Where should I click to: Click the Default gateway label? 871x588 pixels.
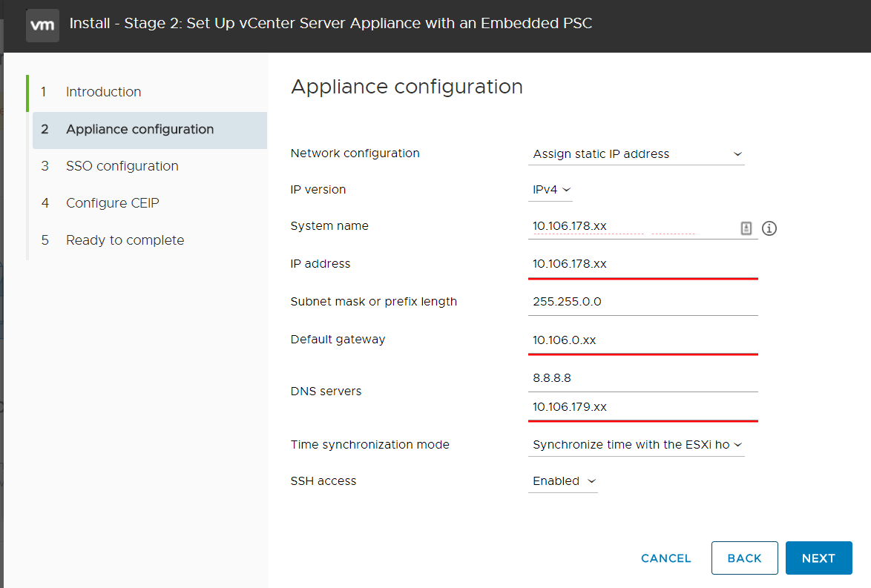pyautogui.click(x=338, y=340)
